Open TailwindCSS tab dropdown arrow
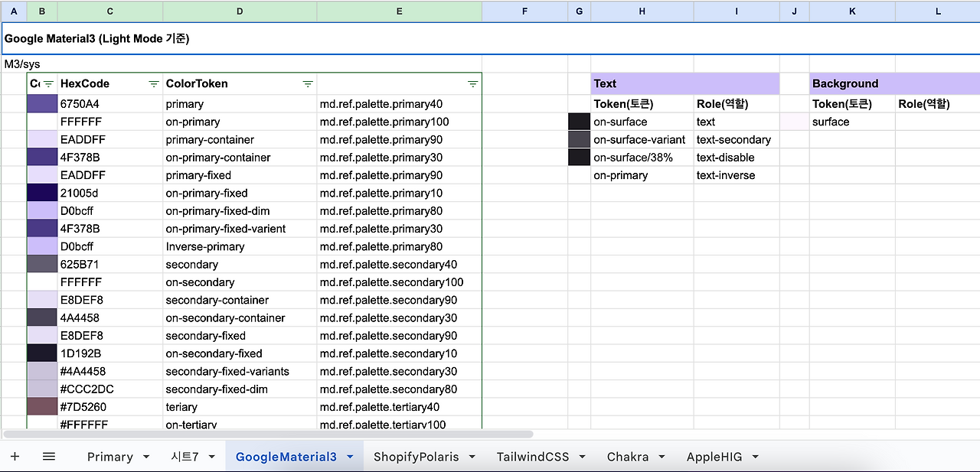980x472 pixels. (583, 457)
